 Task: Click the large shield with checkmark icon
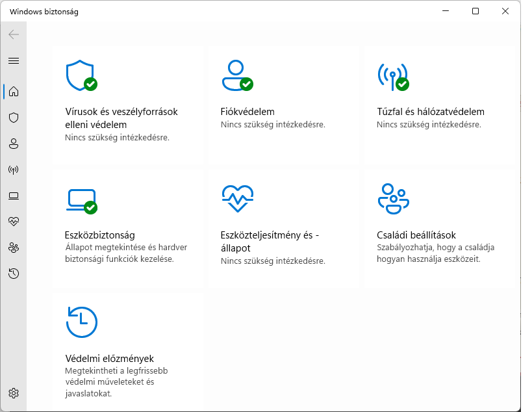(x=81, y=75)
